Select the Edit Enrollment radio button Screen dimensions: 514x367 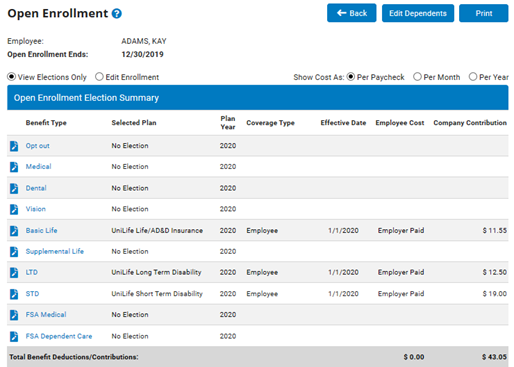(x=99, y=77)
